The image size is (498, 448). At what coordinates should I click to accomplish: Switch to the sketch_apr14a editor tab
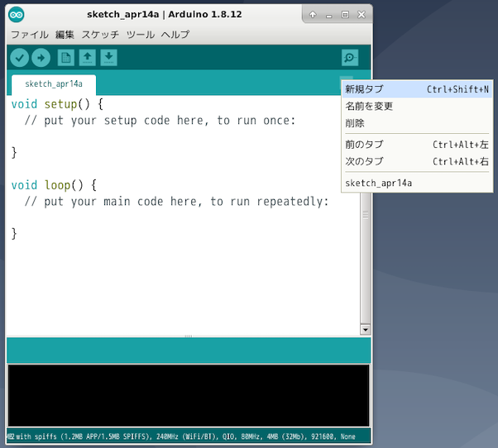54,84
